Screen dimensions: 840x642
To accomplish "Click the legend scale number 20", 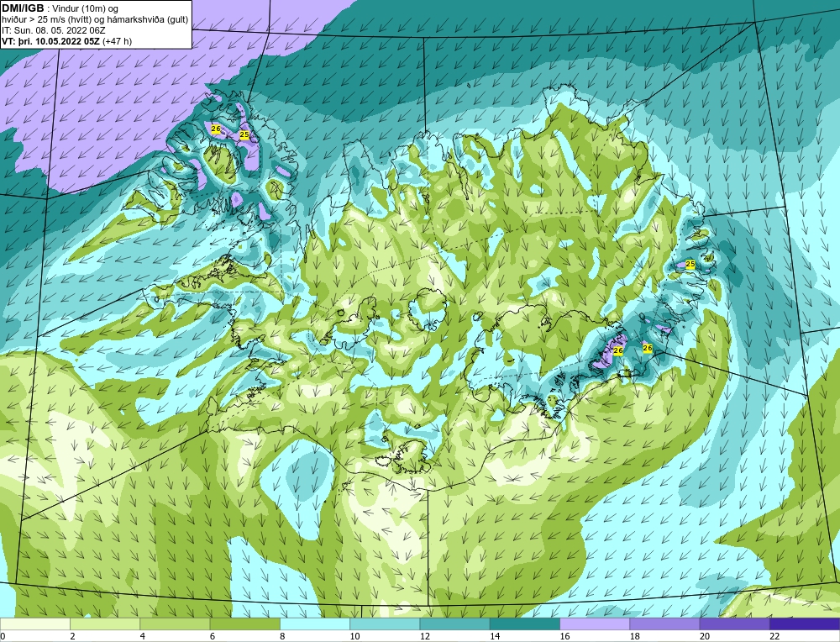I will [705, 636].
